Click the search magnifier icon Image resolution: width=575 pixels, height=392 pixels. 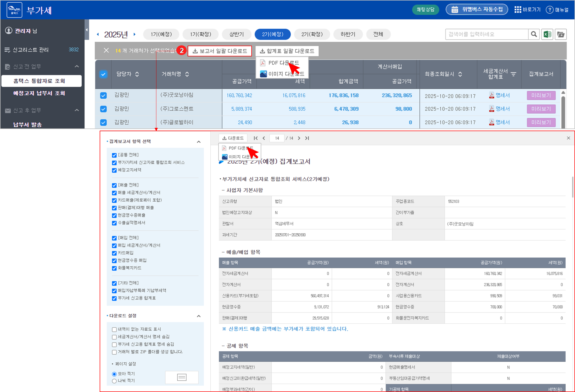click(x=534, y=34)
